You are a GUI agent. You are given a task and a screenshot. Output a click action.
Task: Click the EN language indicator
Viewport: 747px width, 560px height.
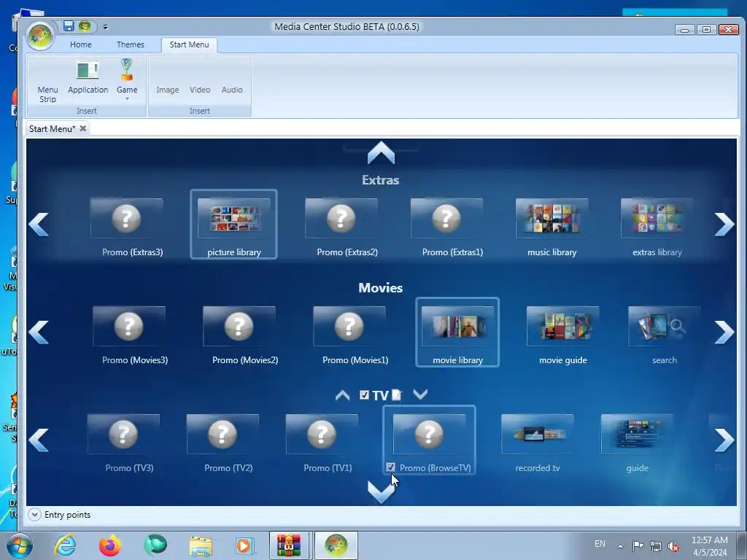click(600, 544)
